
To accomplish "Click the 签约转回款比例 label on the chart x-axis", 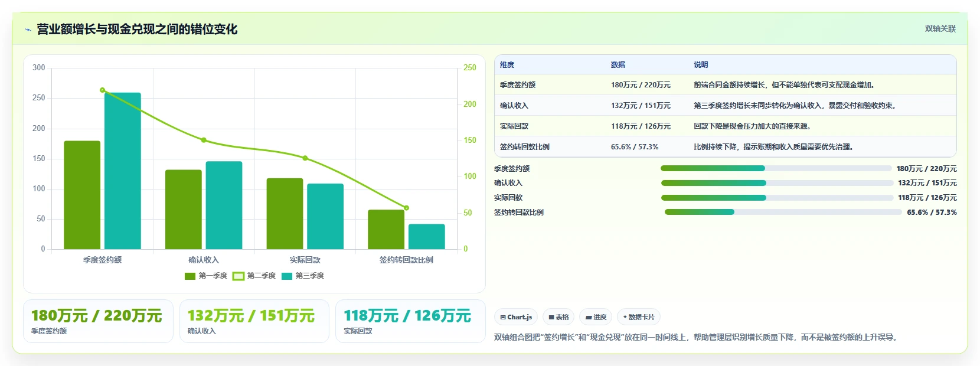I will pyautogui.click(x=406, y=260).
